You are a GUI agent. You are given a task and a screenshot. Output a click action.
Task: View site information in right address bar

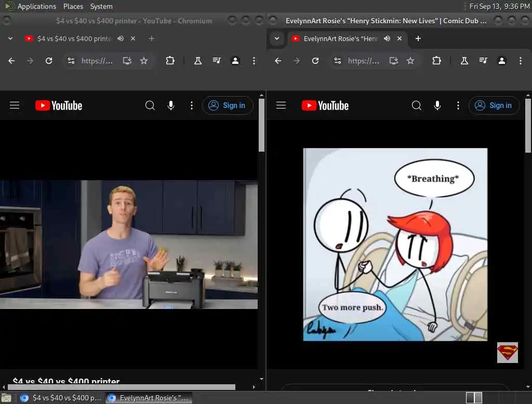(338, 61)
